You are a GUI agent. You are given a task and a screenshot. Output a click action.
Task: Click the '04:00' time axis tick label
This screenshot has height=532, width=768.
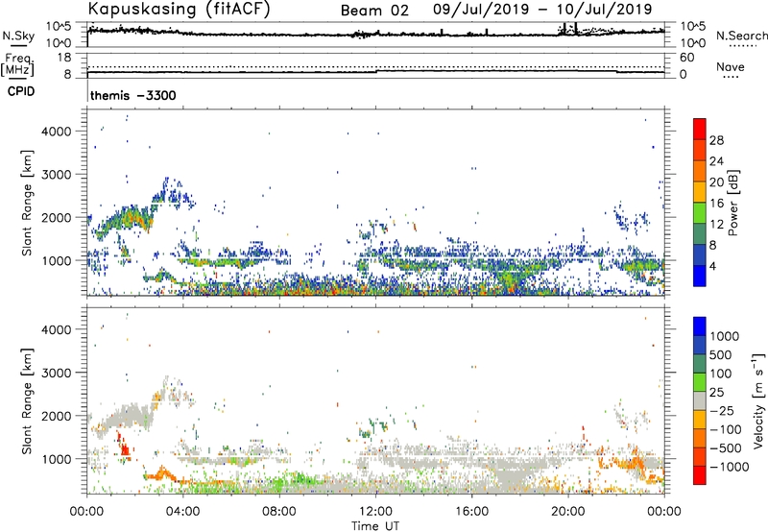pyautogui.click(x=182, y=512)
